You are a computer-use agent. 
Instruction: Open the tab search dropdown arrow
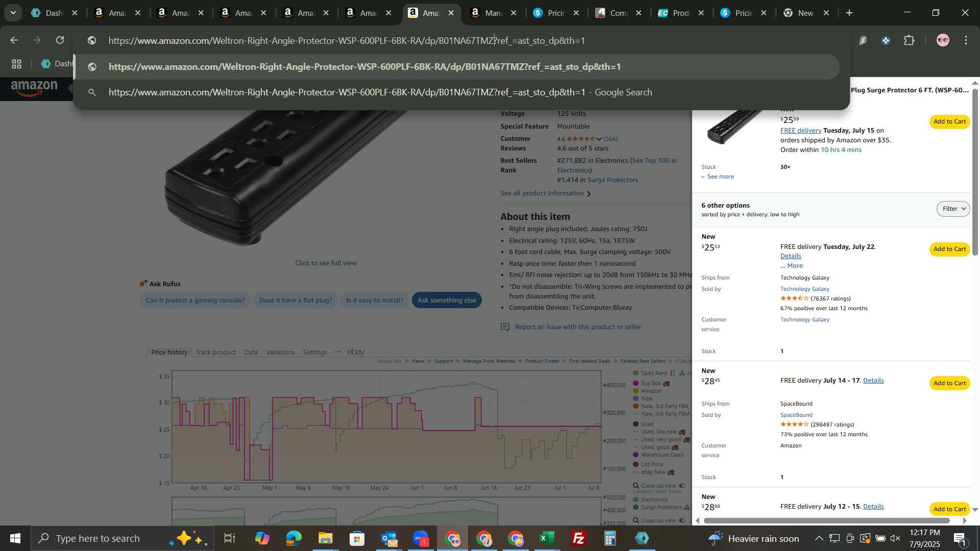click(13, 13)
